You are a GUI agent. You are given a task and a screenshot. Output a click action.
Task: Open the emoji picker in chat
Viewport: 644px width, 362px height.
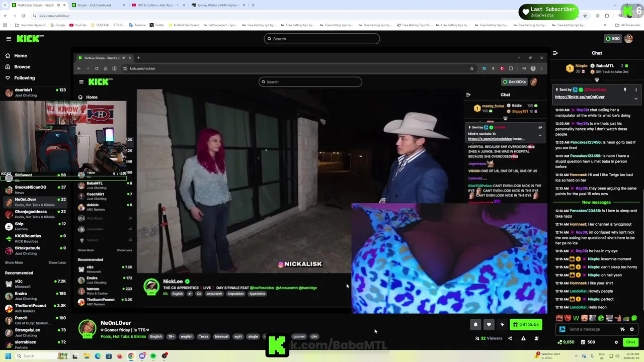point(632,329)
